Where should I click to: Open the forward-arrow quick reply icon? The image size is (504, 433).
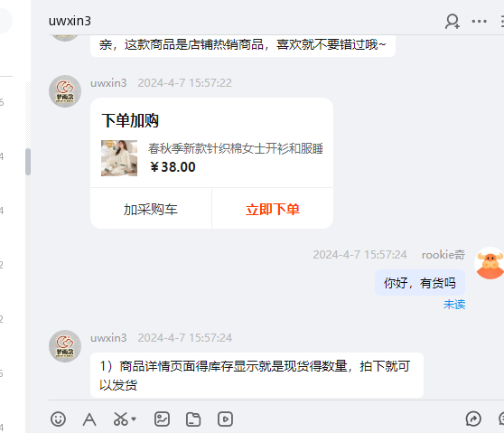point(473,419)
